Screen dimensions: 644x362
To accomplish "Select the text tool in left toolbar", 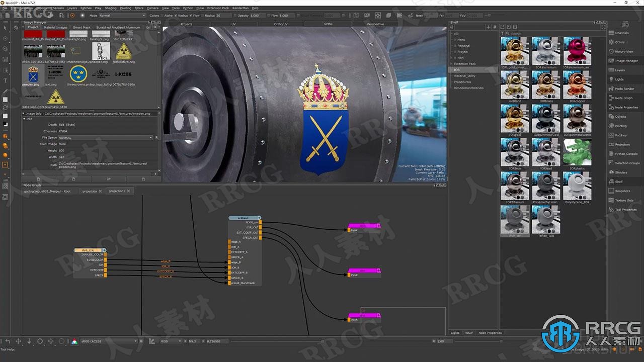I will [x=6, y=80].
